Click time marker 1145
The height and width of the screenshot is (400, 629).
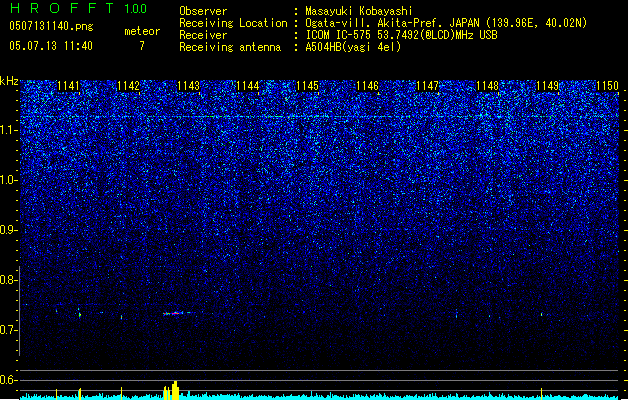[x=308, y=86]
